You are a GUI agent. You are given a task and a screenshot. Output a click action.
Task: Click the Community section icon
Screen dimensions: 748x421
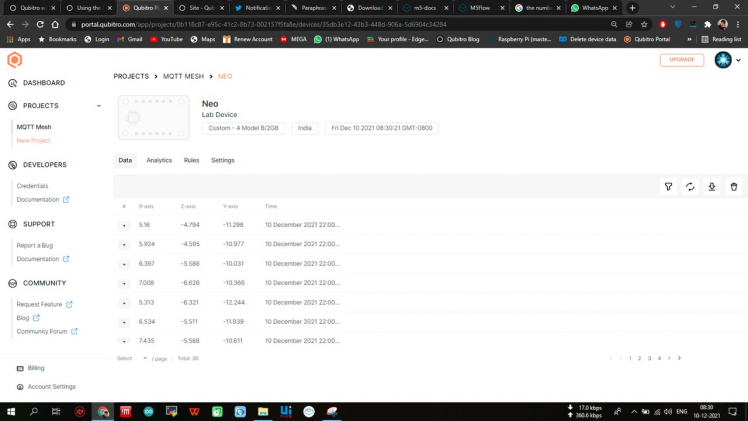pos(12,283)
